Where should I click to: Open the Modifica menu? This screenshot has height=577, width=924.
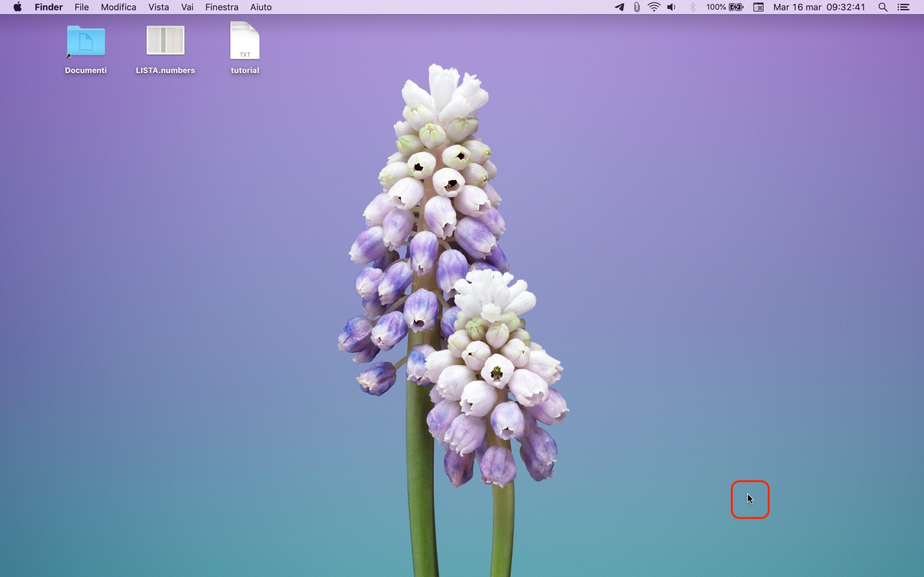(x=118, y=7)
